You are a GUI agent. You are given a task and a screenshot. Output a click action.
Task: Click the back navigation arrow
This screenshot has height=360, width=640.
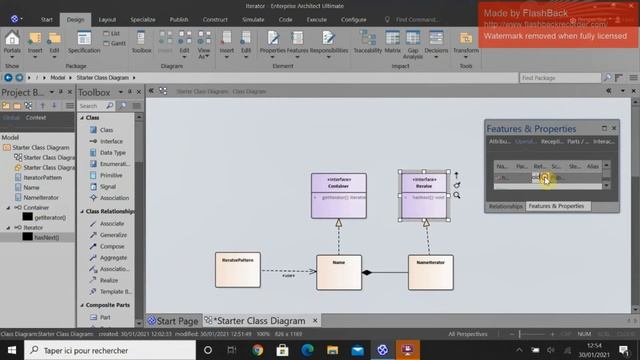[x=8, y=78]
